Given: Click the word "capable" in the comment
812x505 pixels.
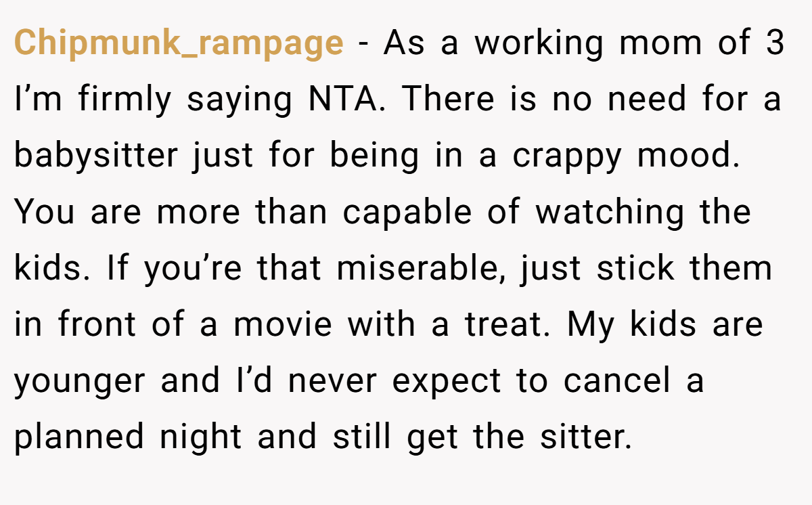Looking at the screenshot, I should [409, 213].
